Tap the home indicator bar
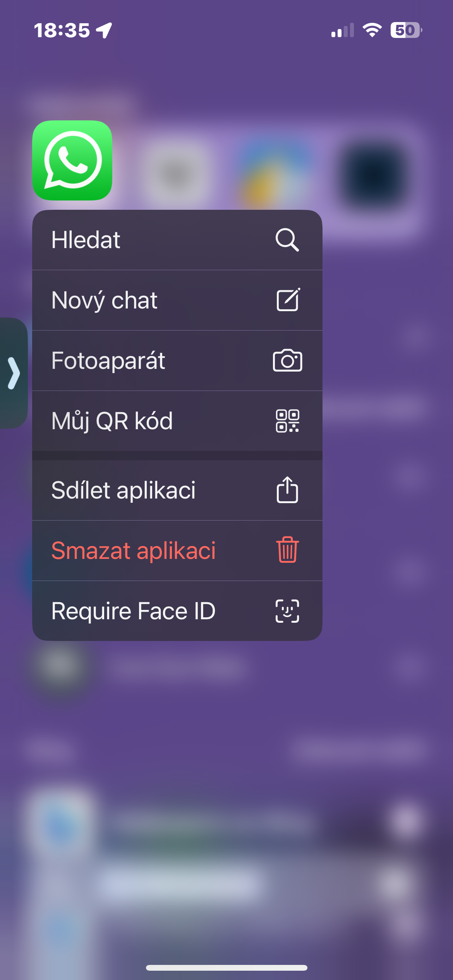Viewport: 453px width, 980px height. click(226, 968)
